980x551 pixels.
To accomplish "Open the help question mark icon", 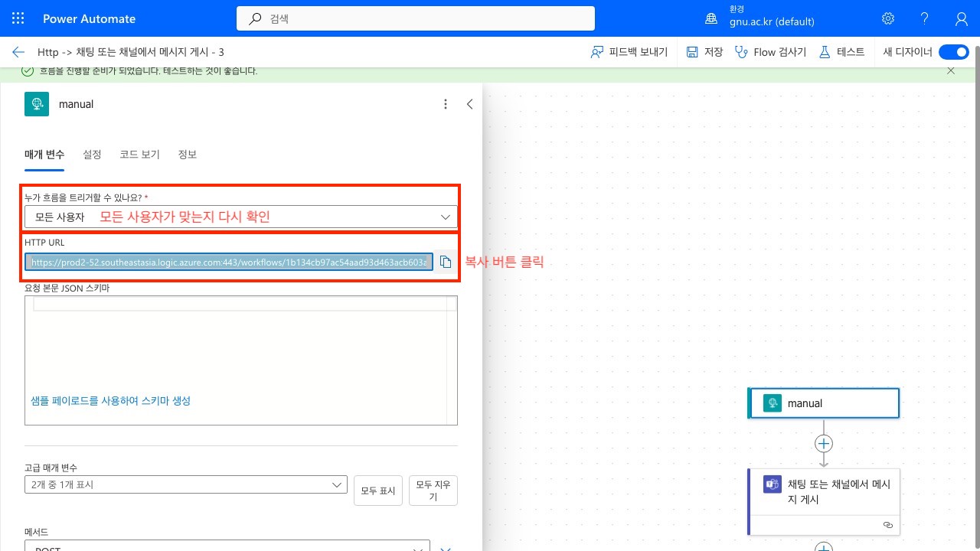I will click(925, 18).
